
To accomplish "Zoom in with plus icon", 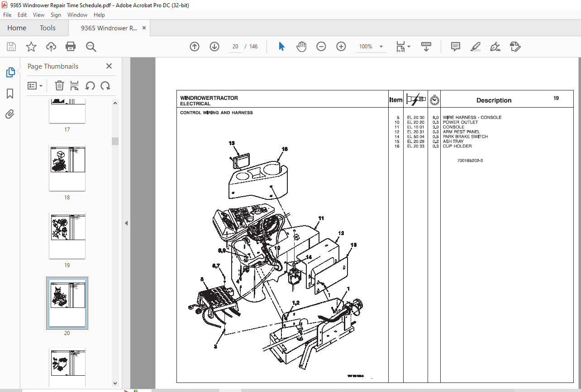I will [x=341, y=47].
